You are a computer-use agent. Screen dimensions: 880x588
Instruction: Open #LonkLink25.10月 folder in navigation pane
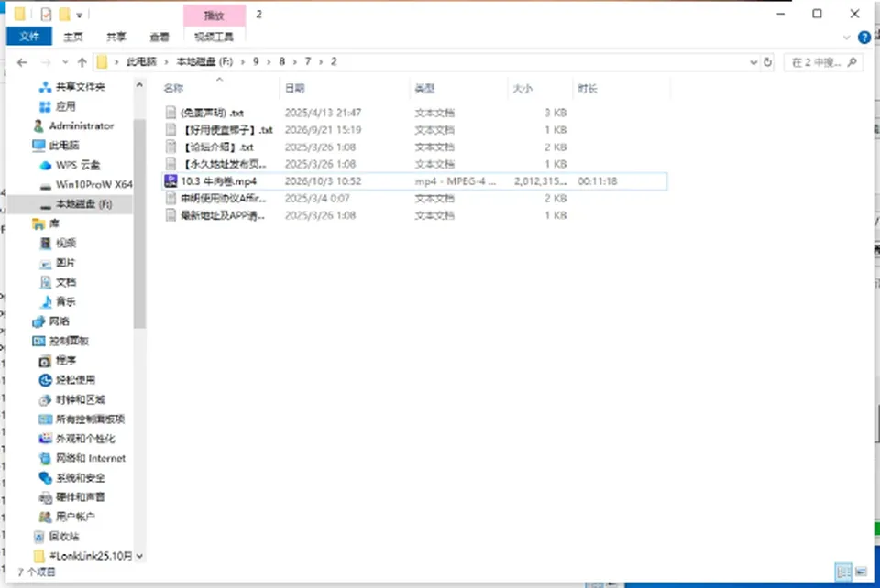point(91,556)
